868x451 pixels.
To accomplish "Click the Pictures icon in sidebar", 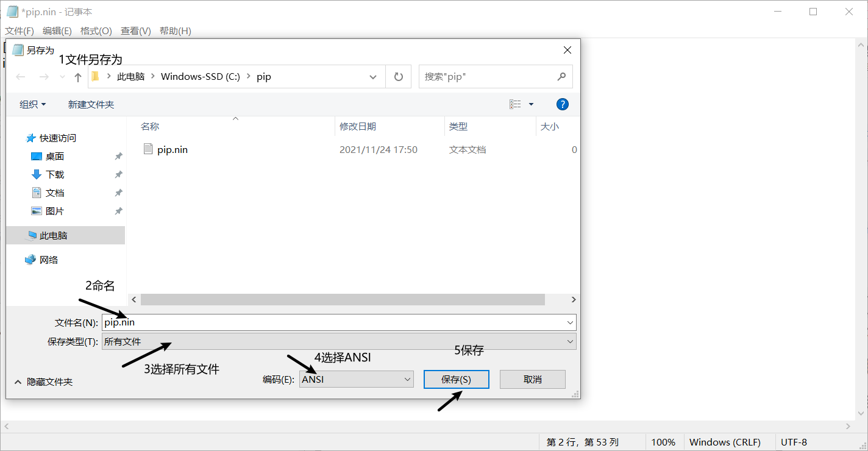I will 37,211.
